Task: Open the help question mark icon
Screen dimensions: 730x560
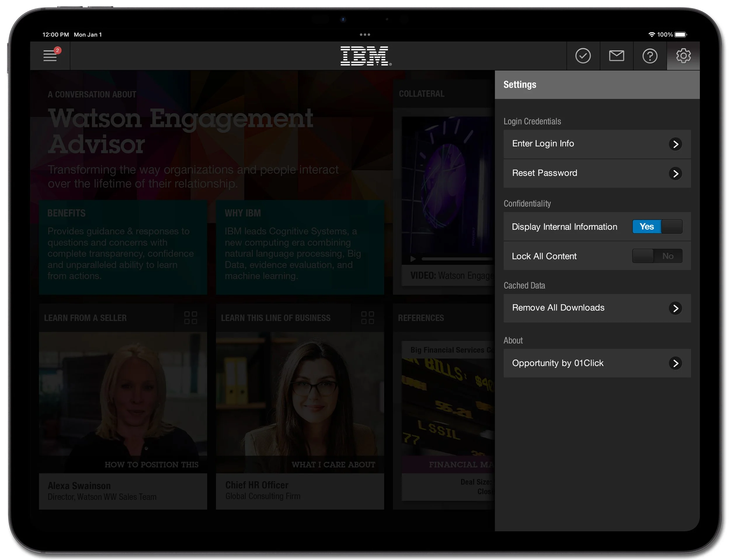Action: point(649,56)
